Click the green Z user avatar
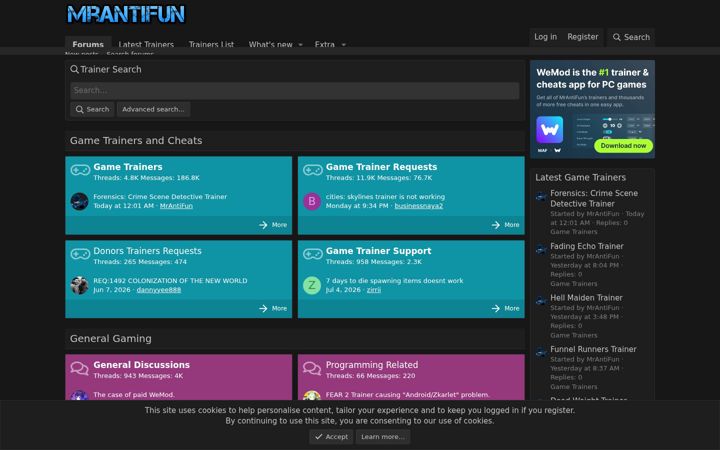The image size is (720, 450). 312,285
